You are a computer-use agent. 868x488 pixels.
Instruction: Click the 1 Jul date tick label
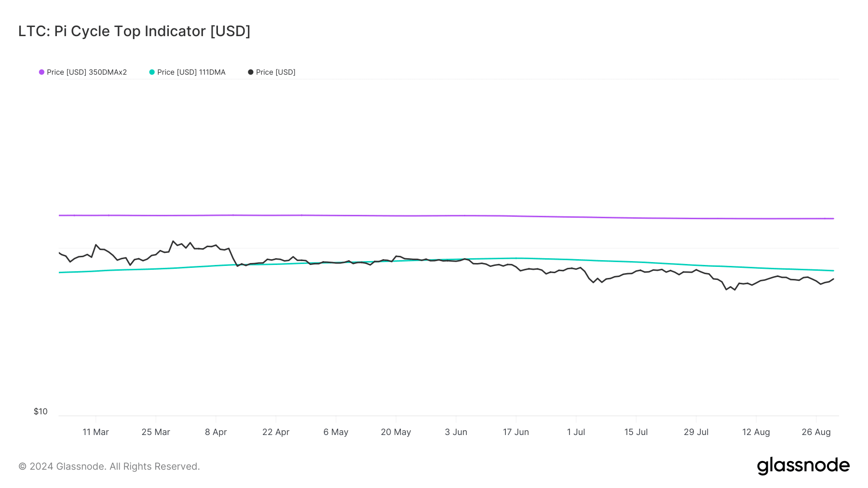pyautogui.click(x=576, y=432)
